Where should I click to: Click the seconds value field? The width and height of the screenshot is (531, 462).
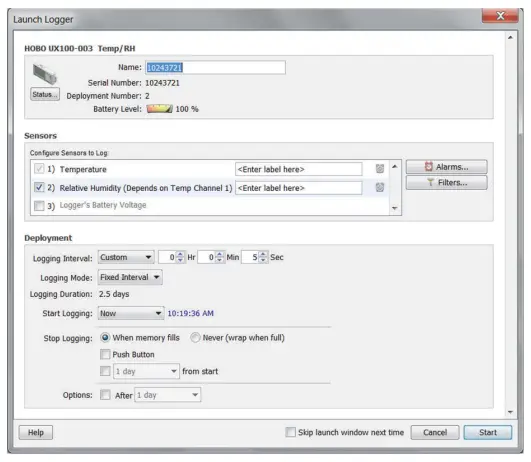250,257
